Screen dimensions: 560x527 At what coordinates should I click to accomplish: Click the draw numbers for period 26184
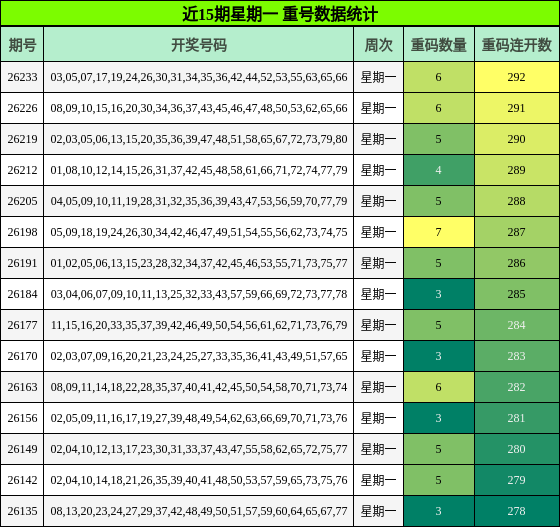click(199, 294)
